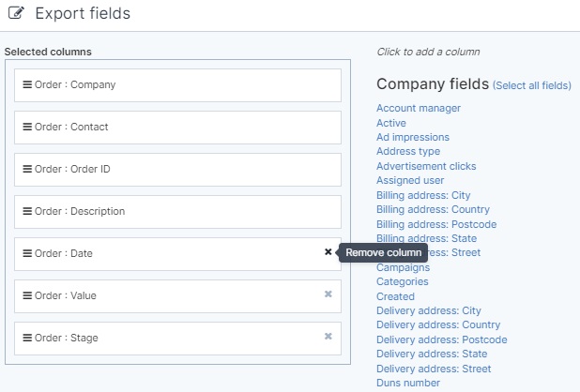Grab the Order : Company drag handle

tap(27, 84)
